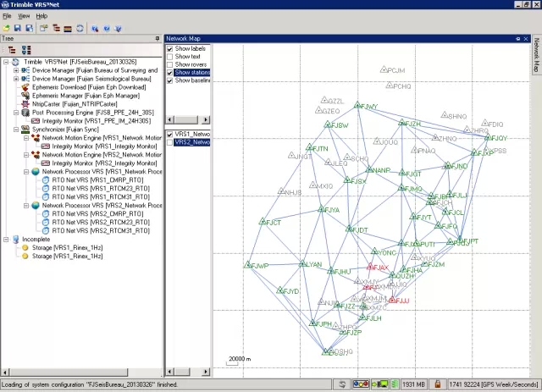Collapse Network Processor VRS VRS1 node
This screenshot has height=392, width=542.
click(26, 172)
